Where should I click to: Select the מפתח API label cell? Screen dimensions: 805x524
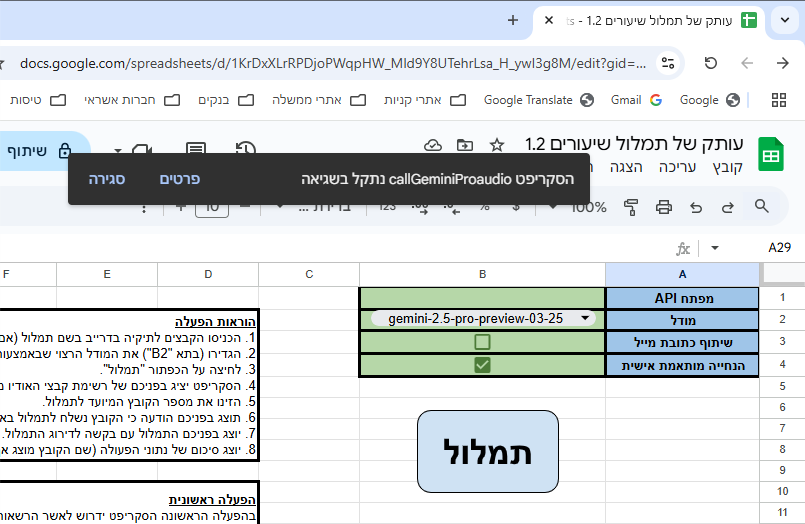[x=683, y=298]
